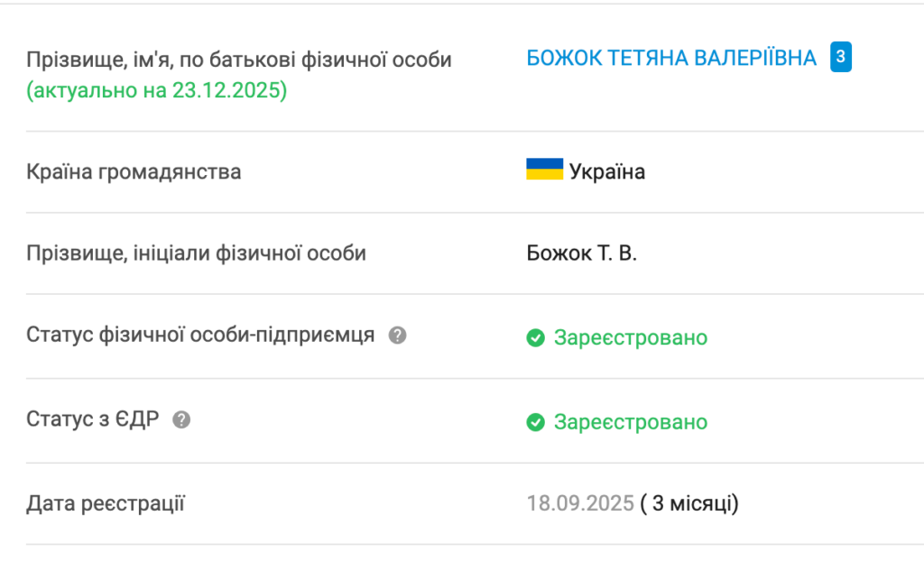The height and width of the screenshot is (562, 924).
Task: Click the green checkmark in the ЄДР status row
Action: point(536,422)
